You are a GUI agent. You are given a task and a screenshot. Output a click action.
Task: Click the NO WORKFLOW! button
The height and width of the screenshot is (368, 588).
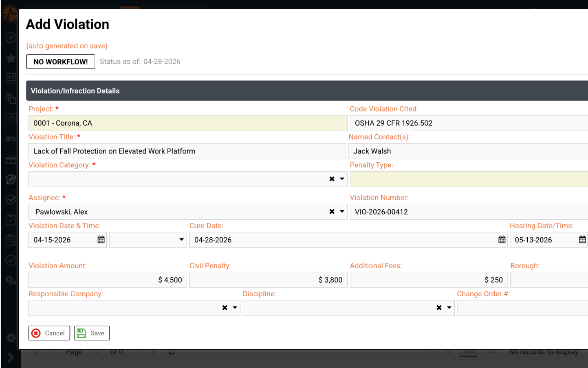61,61
